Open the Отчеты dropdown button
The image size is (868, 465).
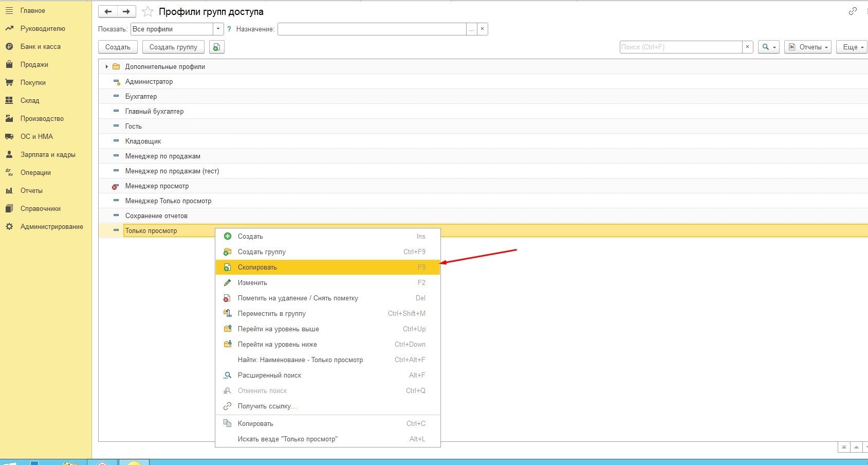point(808,47)
